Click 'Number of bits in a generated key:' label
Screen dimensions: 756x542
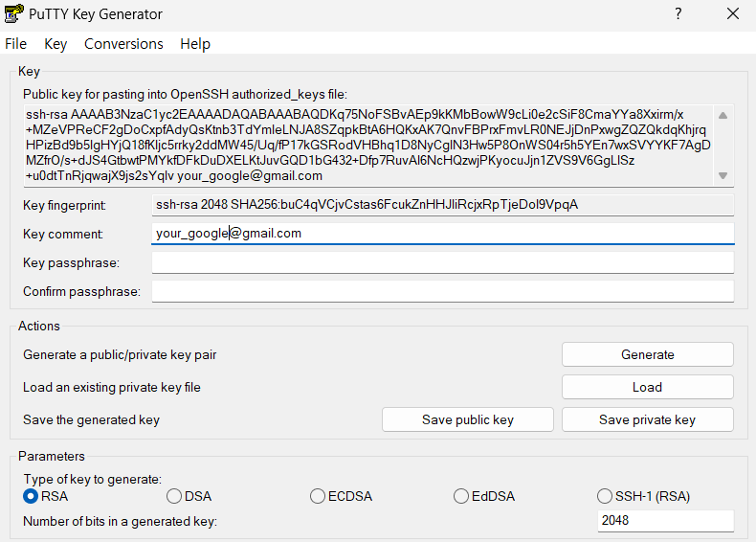[x=120, y=521]
